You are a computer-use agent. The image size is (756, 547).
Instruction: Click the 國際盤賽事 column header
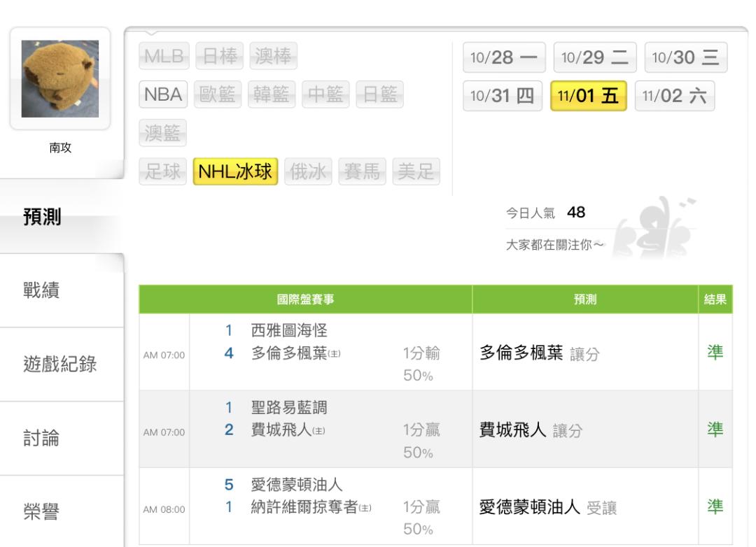click(306, 299)
